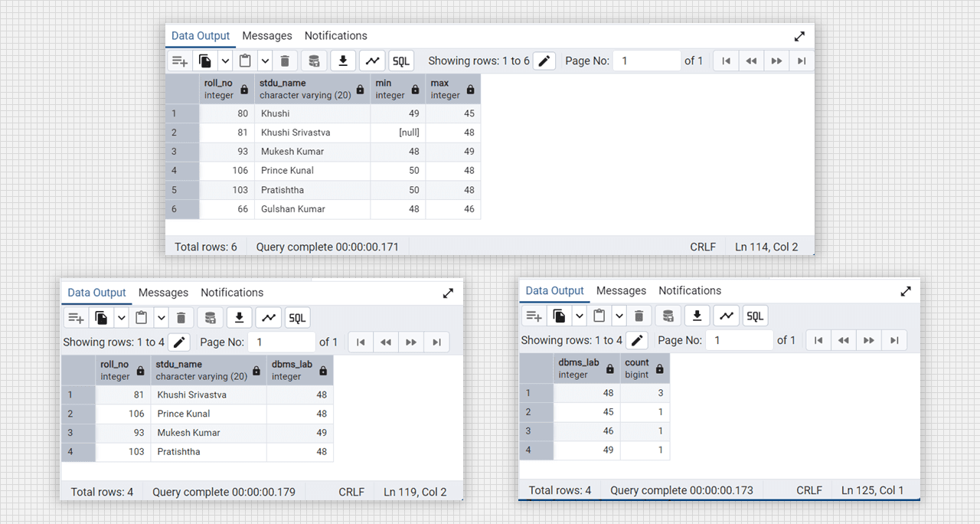Viewport: 980px width, 524px height.
Task: Click SQL button in bottom-left window
Action: point(297,318)
